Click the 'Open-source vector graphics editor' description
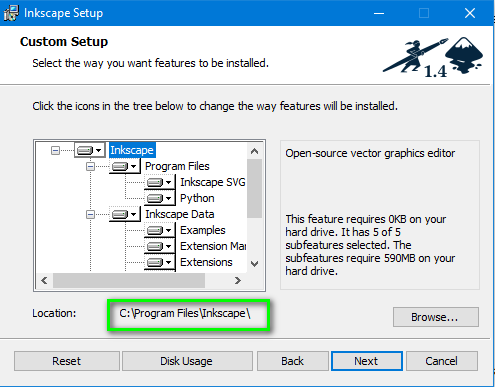Viewport: 495px width, 387px height. [370, 153]
